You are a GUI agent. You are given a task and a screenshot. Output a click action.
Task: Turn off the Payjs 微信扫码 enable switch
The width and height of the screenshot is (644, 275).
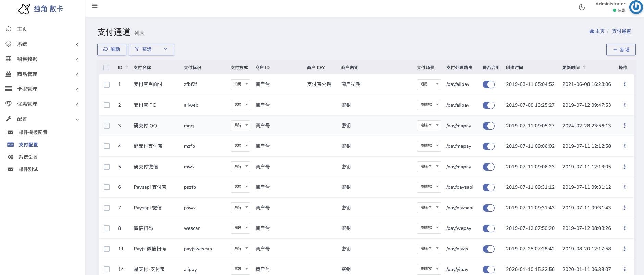point(488,249)
